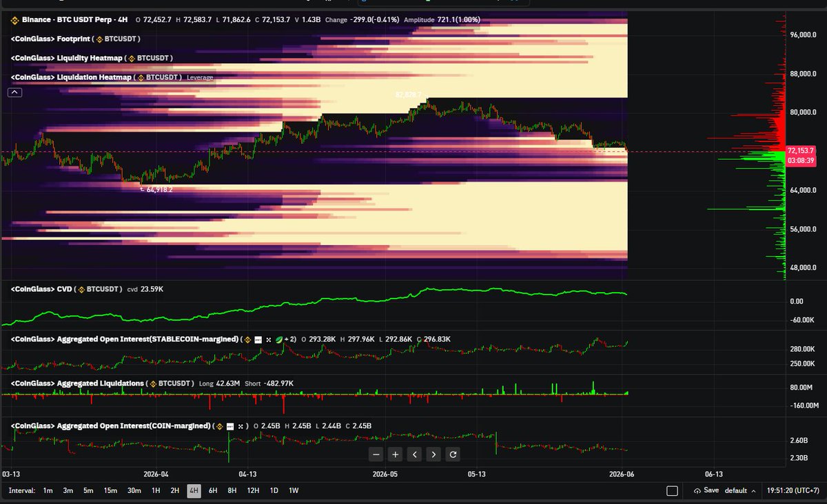Viewport: 827px width, 504px height.
Task: Click Binance icon in STABLECOIN-margined Open Interest label
Action: (247, 339)
